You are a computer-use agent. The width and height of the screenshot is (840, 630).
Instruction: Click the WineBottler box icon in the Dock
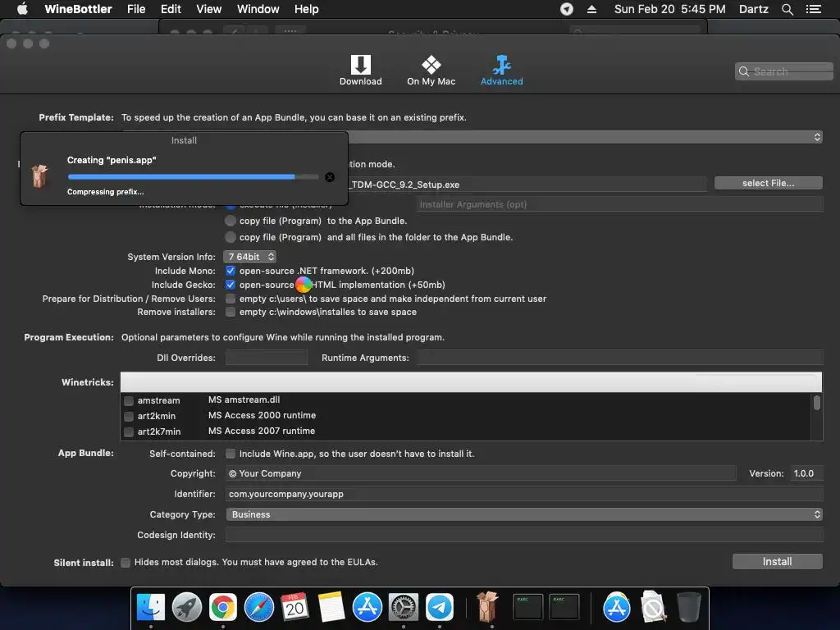pos(487,606)
